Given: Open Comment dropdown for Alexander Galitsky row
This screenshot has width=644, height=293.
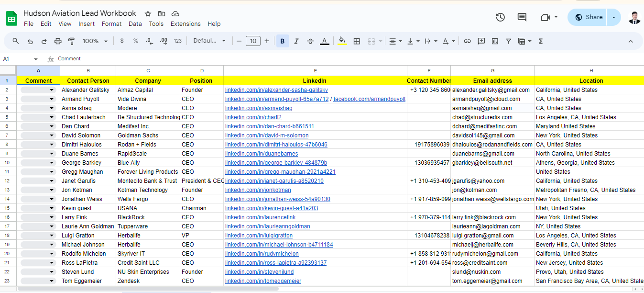Looking at the screenshot, I should [x=52, y=90].
